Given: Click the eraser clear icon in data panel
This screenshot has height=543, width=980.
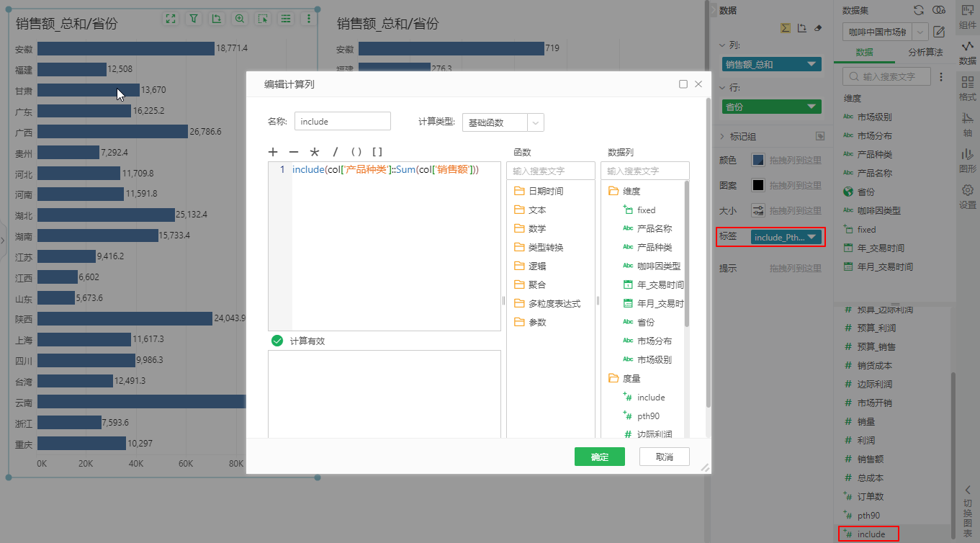Looking at the screenshot, I should (x=817, y=28).
